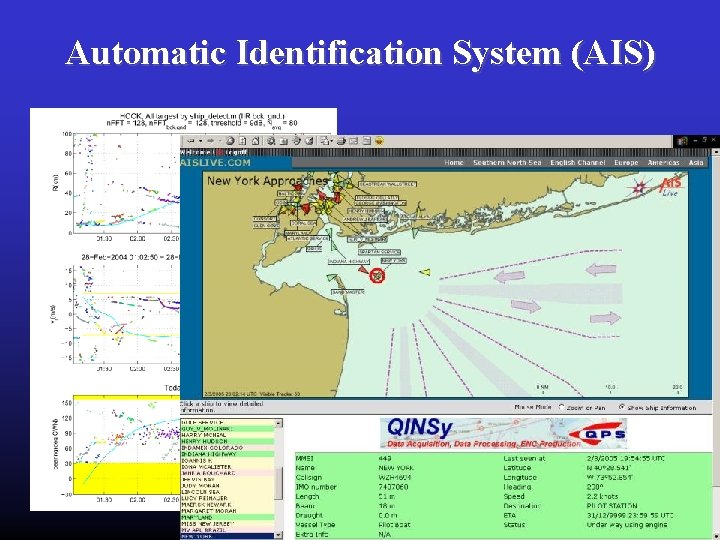Select MAERSK NEWARK in the ship list
Image resolution: width=720 pixels, height=540 pixels.
click(x=227, y=505)
